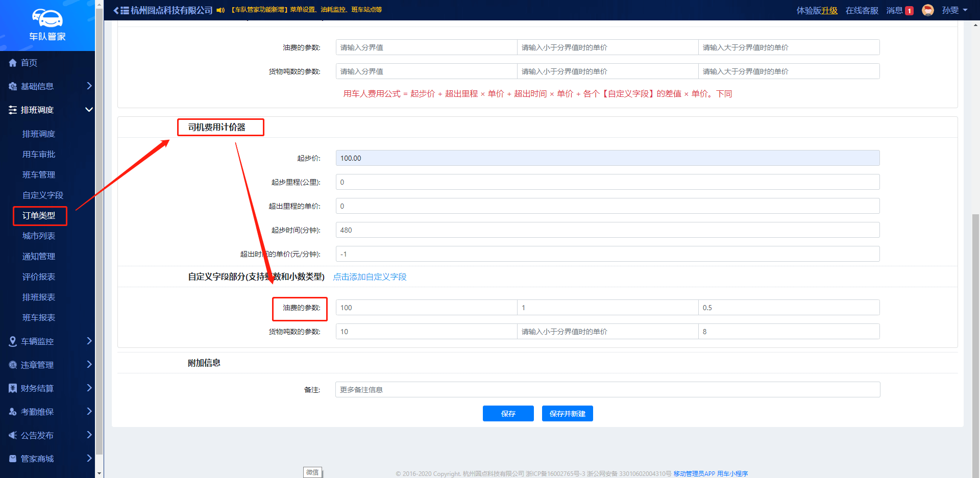Viewport: 980px width, 478px height.
Task: Click the 点击添加自定义字段 link
Action: click(370, 276)
